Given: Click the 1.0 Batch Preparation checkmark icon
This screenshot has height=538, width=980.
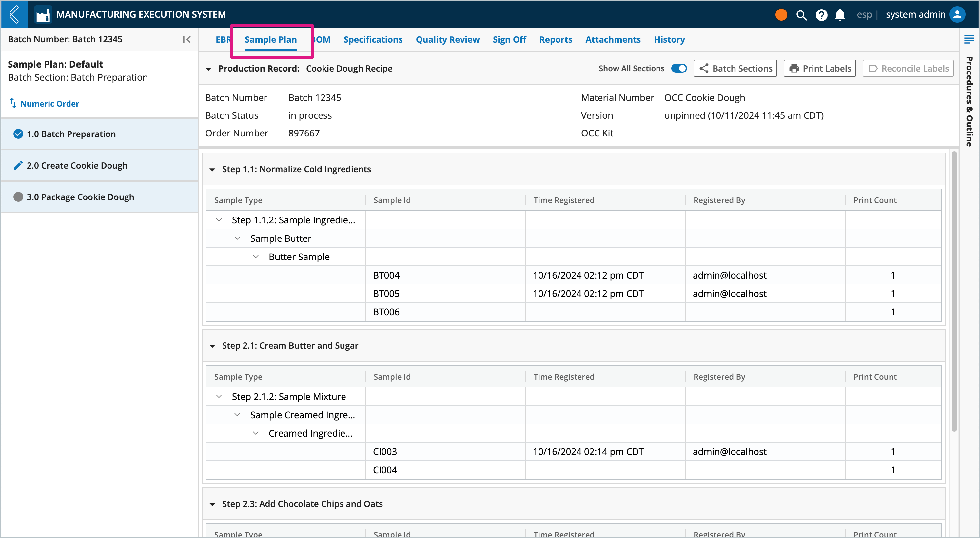Looking at the screenshot, I should pyautogui.click(x=18, y=134).
